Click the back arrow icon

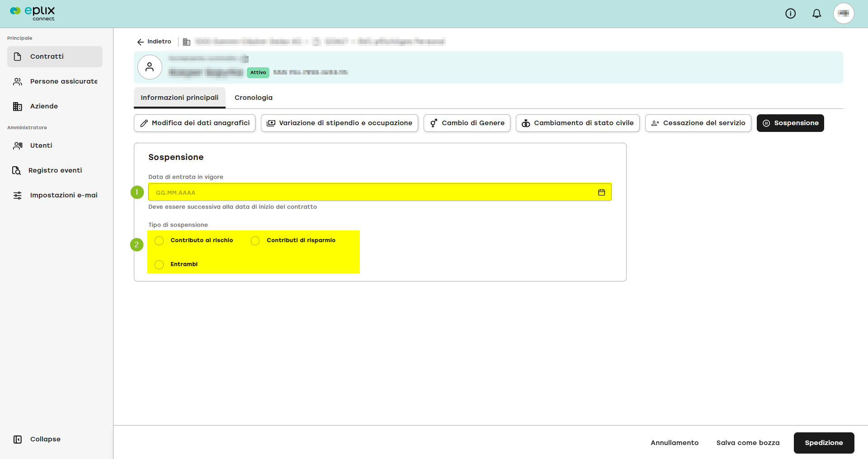click(x=141, y=42)
